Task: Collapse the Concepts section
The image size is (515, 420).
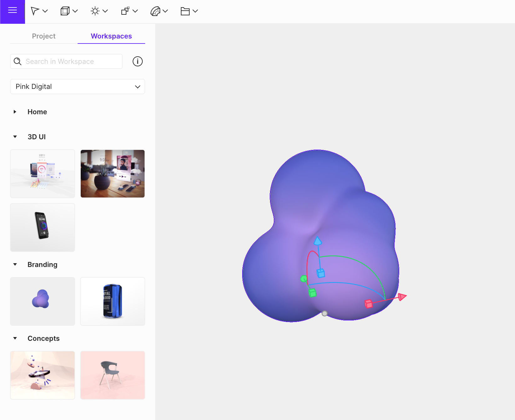Action: click(x=15, y=338)
